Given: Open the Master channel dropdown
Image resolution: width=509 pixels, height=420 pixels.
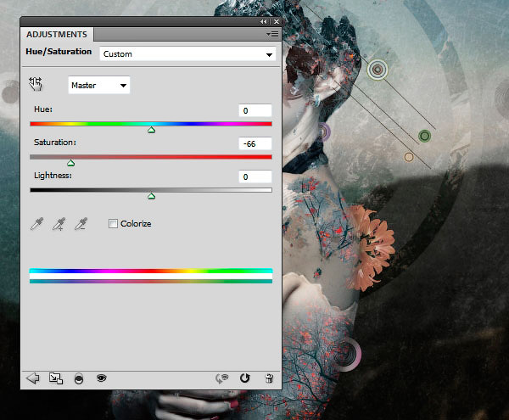Looking at the screenshot, I should [x=98, y=86].
